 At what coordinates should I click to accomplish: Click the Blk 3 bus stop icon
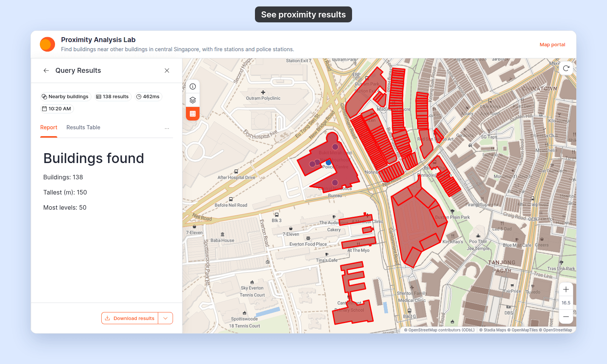(x=277, y=215)
